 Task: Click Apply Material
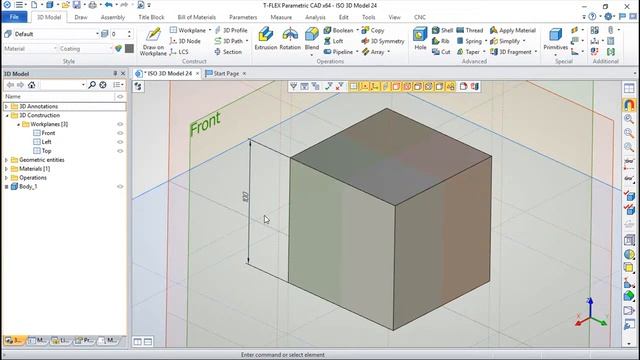tap(513, 30)
